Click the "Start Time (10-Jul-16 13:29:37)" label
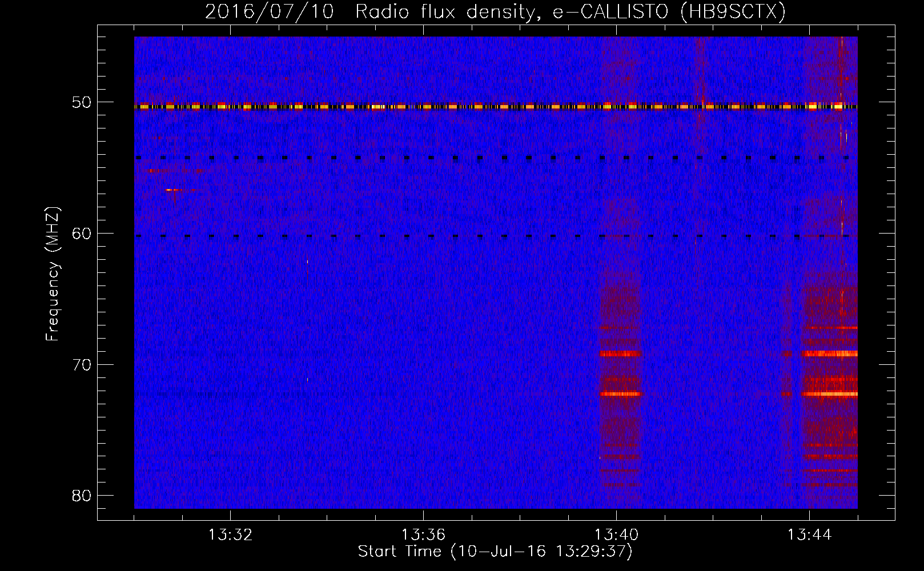The height and width of the screenshot is (571, 924). tap(495, 552)
